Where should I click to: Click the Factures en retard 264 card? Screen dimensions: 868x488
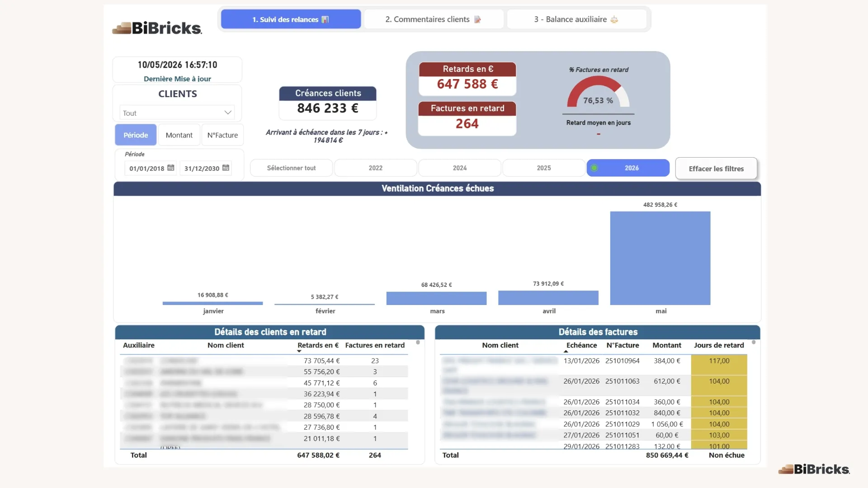(467, 118)
